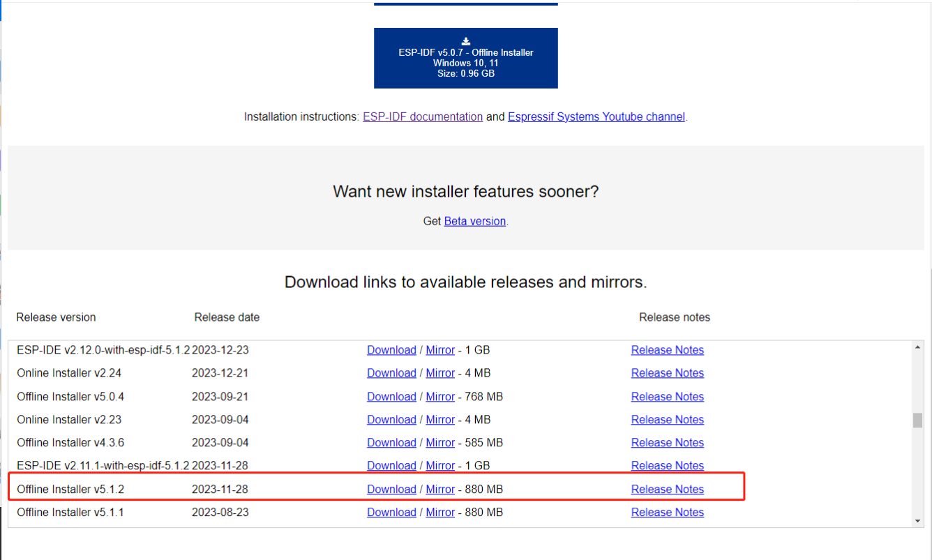The width and height of the screenshot is (932, 560).
Task: Open Release Notes for Offline Installer v5.0.4
Action: [668, 397]
